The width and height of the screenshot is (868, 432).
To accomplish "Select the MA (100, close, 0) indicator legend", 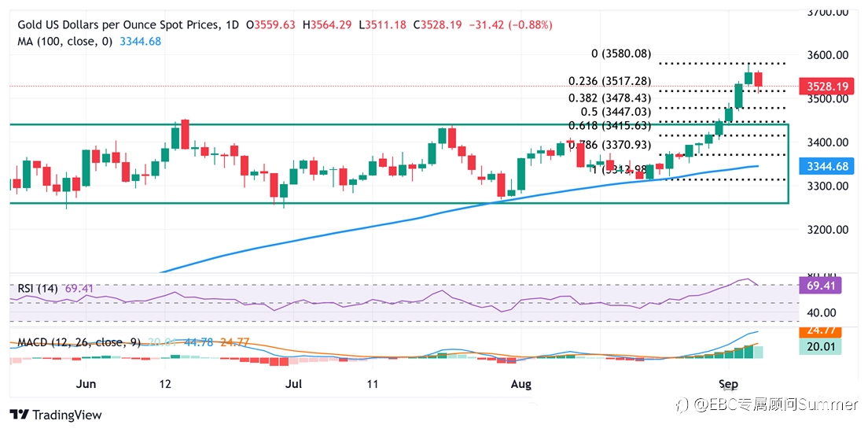I will pos(65,41).
